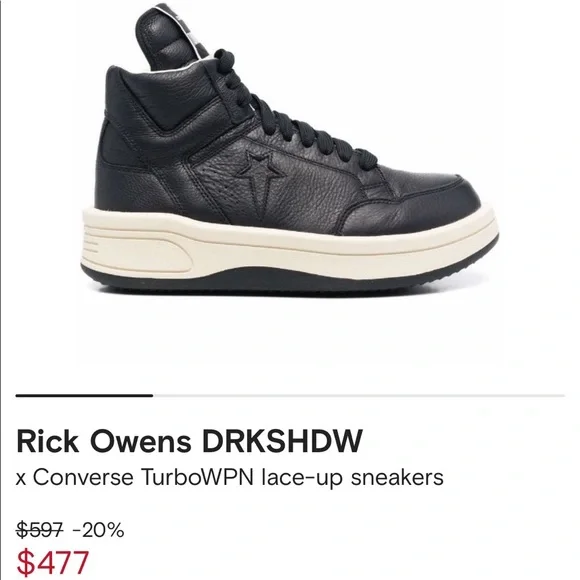Jump ahead on the gray image carousel bar
The width and height of the screenshot is (580, 580).
click(x=359, y=395)
